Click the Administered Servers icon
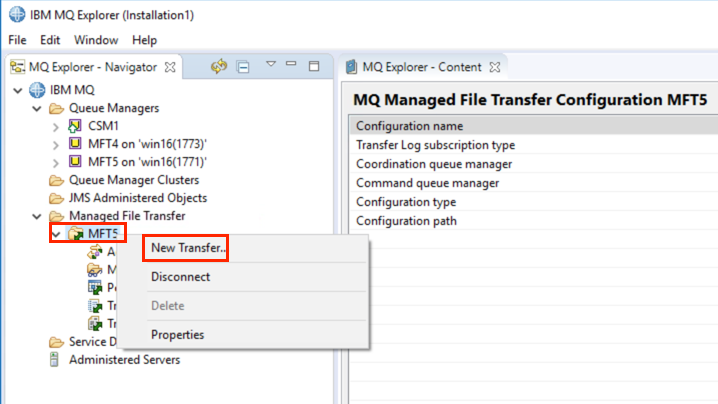718x404 pixels. pyautogui.click(x=54, y=360)
